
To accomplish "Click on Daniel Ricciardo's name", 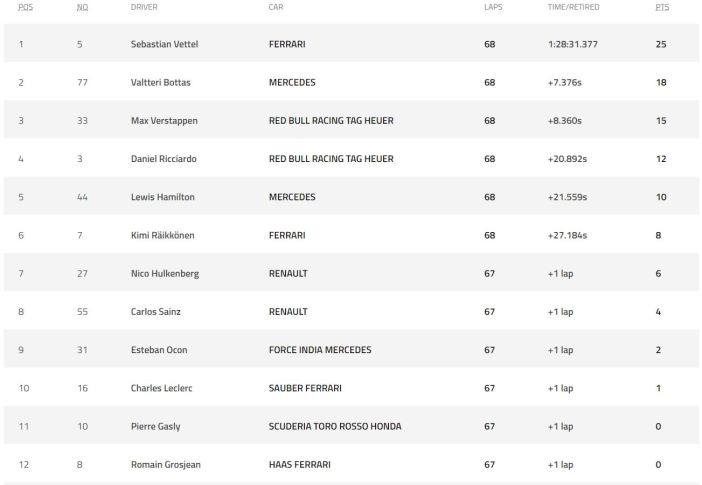I will 164,159.
